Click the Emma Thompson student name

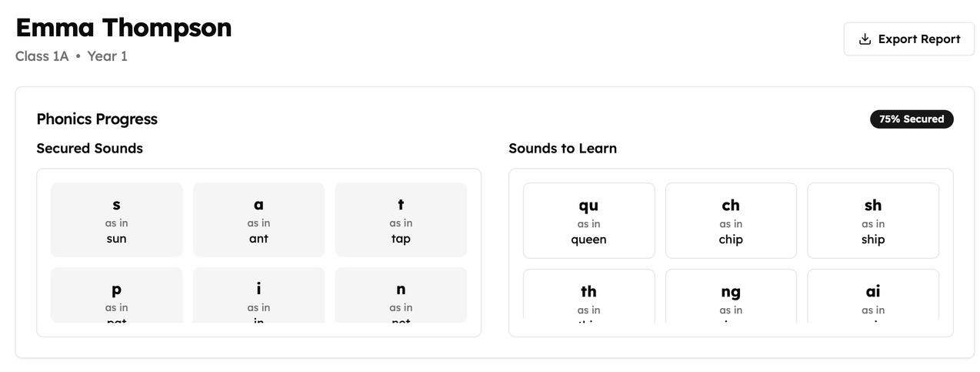(123, 28)
